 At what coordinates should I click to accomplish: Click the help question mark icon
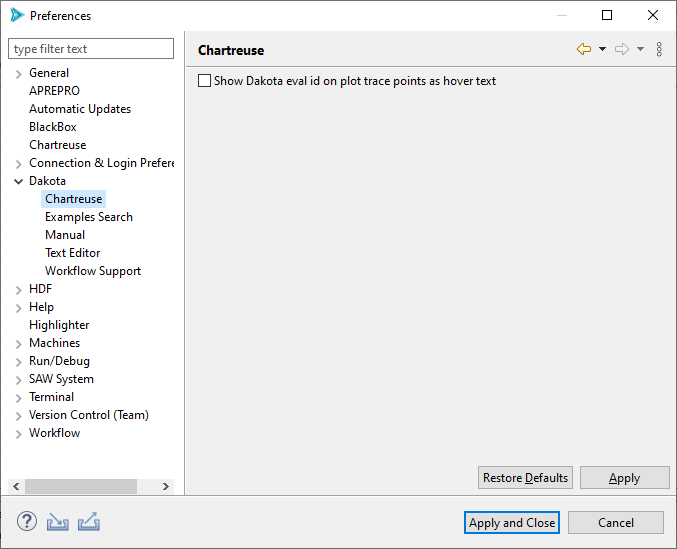click(x=27, y=522)
